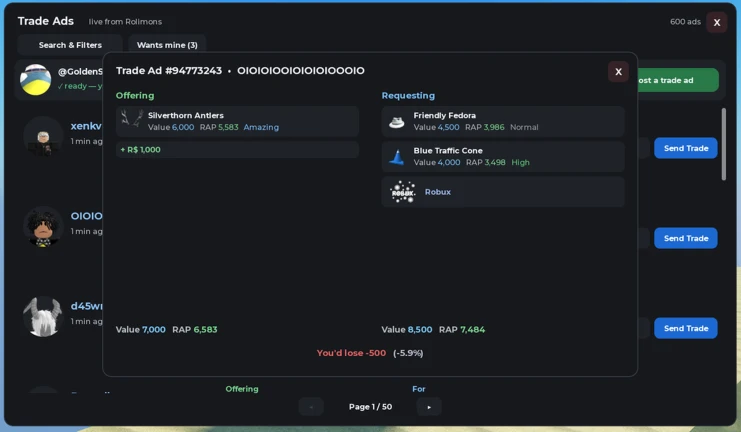Click OIOIO user avatar with curly hair

[x=43, y=227]
